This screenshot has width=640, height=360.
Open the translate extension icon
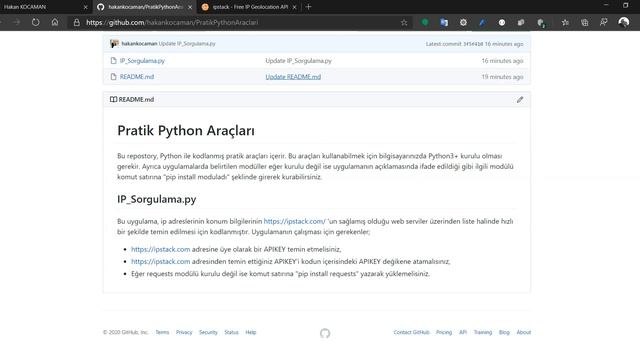[444, 22]
